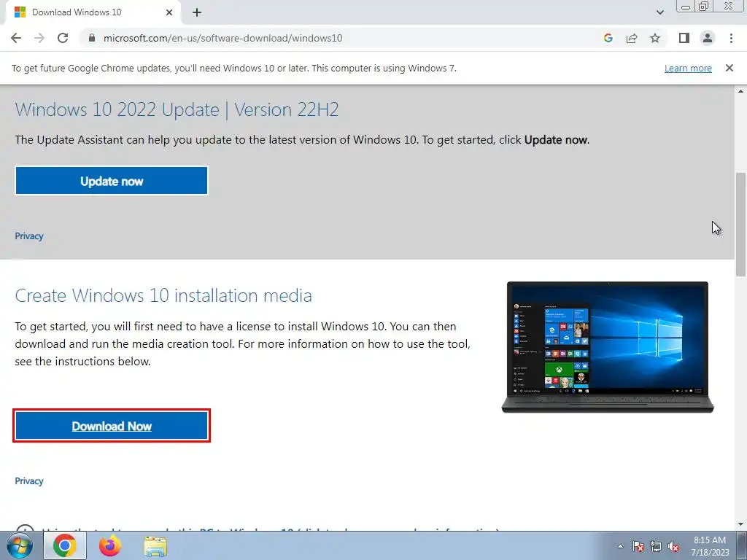Viewport: 747px width, 560px height.
Task: Click the Update now button
Action: coord(112,181)
